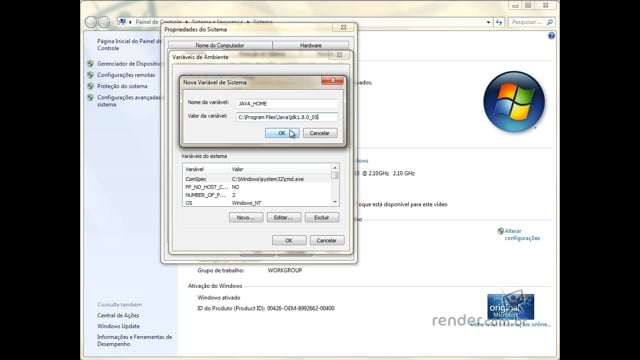Viewport: 640px width, 360px height.
Task: Open Configurações avançadas do sistema link
Action: (129, 101)
